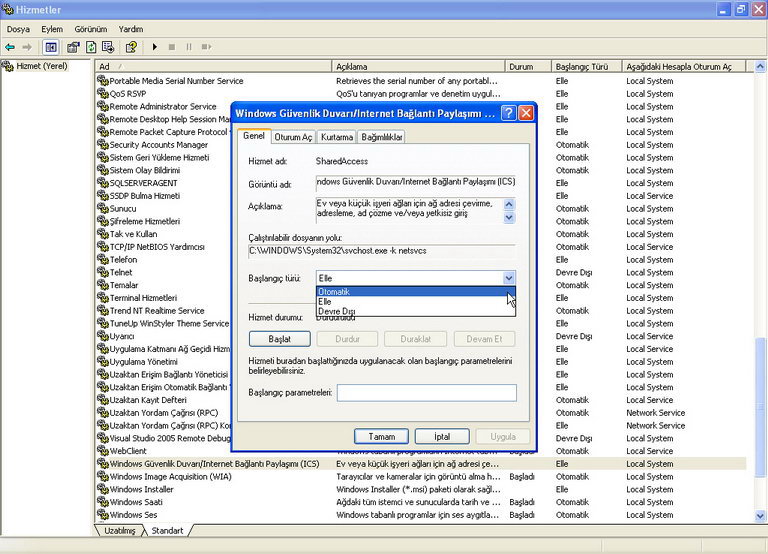Switch to the Kurtarma tab

click(x=337, y=137)
